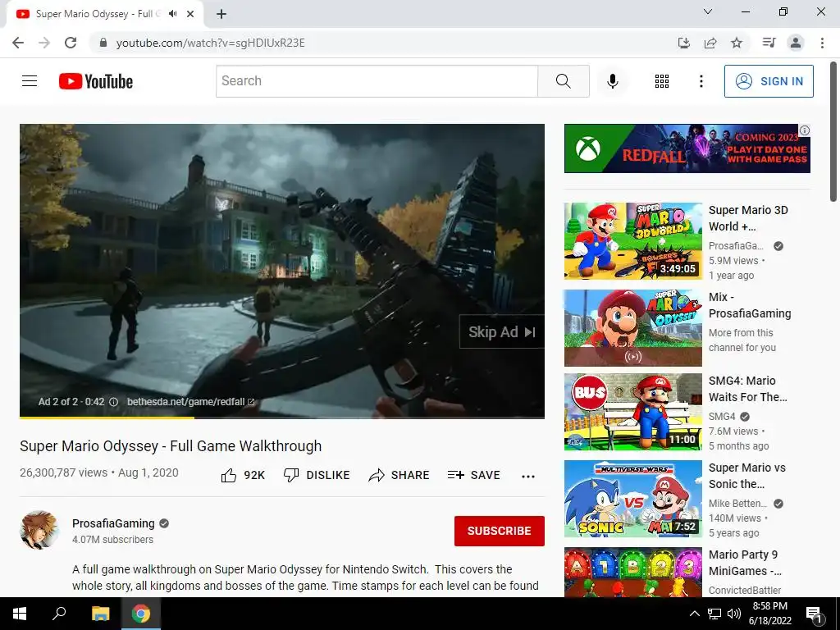Click SAVE to add to playlist

473,475
